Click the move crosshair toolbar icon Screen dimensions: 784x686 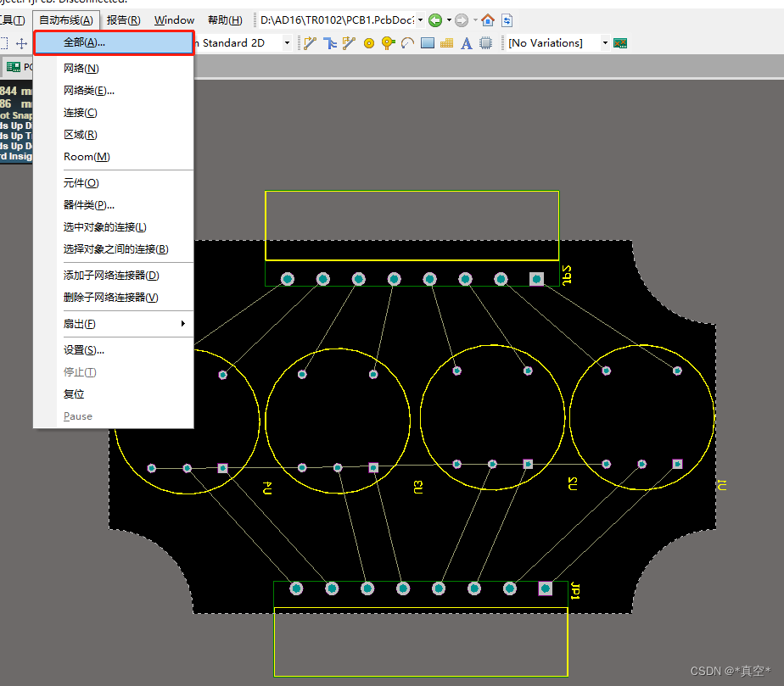tap(21, 43)
